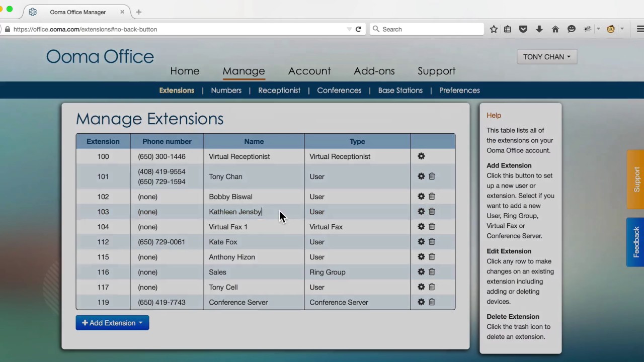Click trash icon for Virtual Fax 1
This screenshot has height=362, width=644.
pyautogui.click(x=432, y=227)
